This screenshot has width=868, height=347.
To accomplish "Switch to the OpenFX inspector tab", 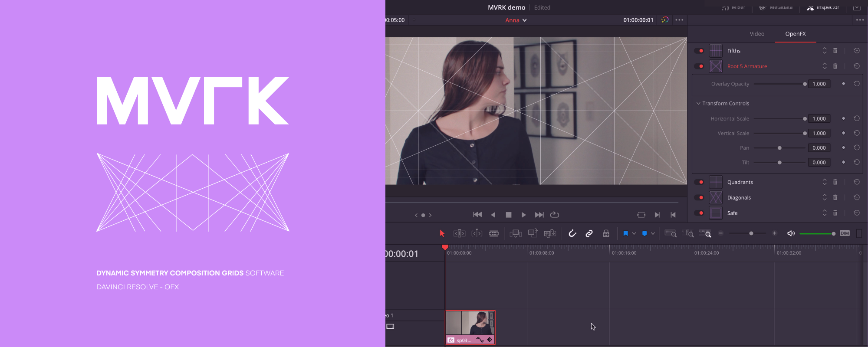I will (795, 34).
